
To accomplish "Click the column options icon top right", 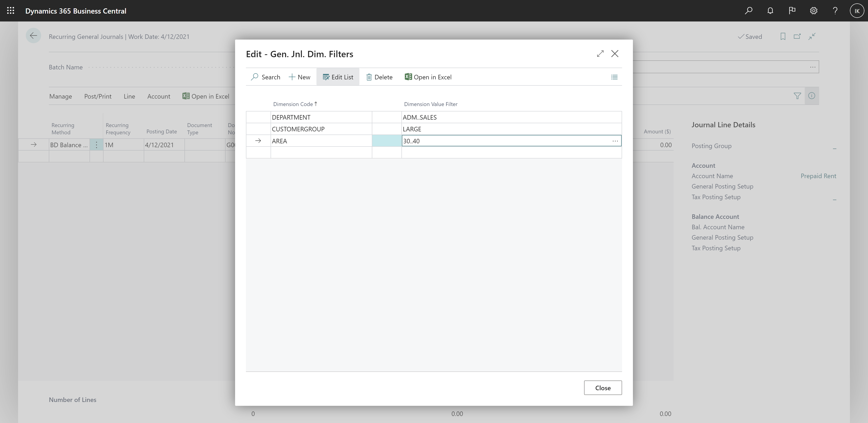I will point(614,77).
